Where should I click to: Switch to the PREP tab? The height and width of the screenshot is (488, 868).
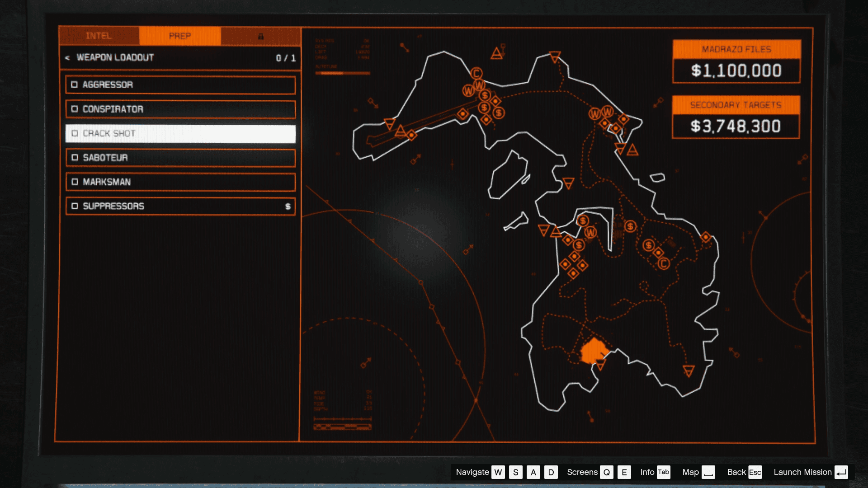(180, 36)
